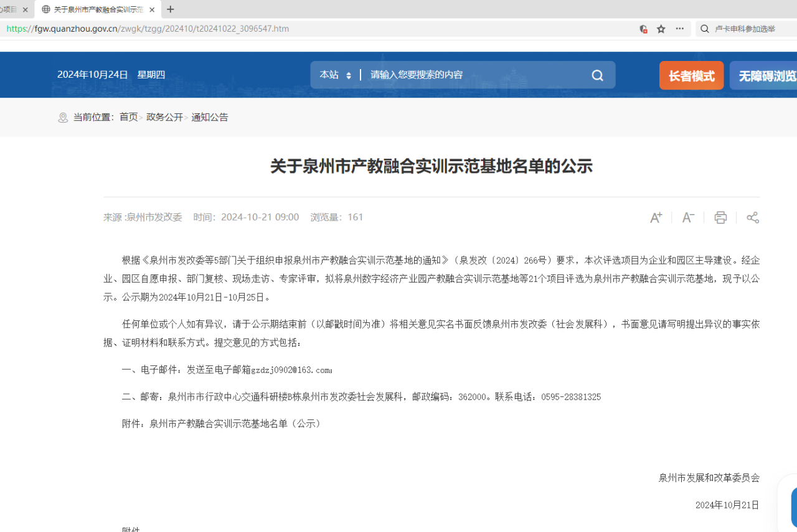Increase font size with A+ icon
The image size is (797, 532).
[x=656, y=217]
